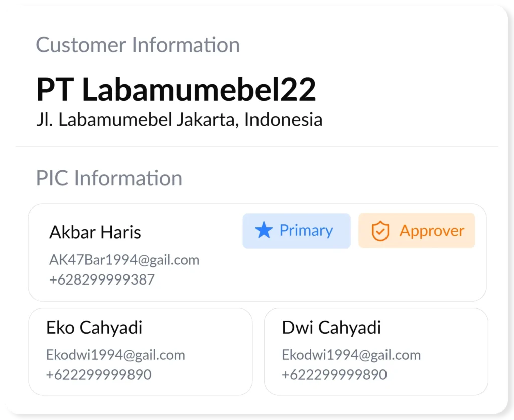The image size is (514, 420).
Task: Select the Approver badge
Action: [417, 231]
